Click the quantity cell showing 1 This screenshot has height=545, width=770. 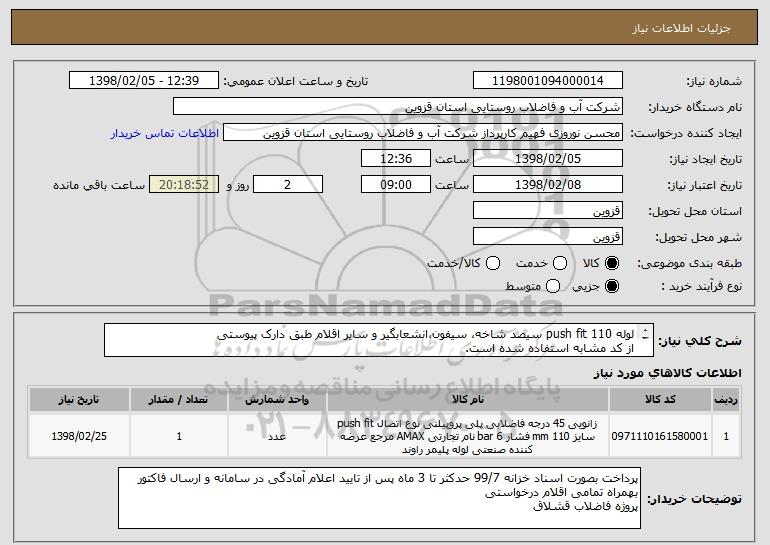[179, 436]
